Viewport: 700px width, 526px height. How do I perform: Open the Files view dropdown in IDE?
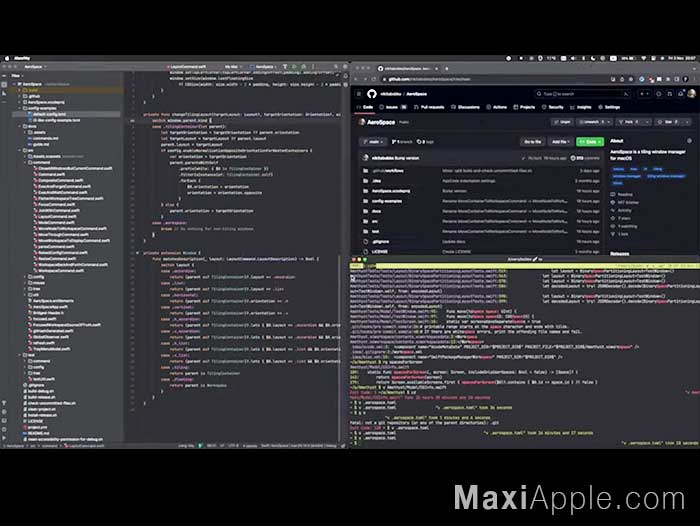[x=17, y=76]
